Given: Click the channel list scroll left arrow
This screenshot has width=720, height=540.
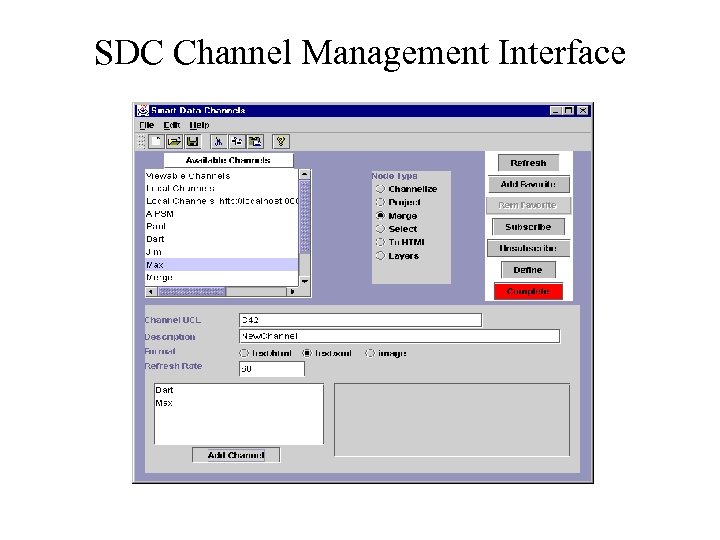Looking at the screenshot, I should click(151, 292).
